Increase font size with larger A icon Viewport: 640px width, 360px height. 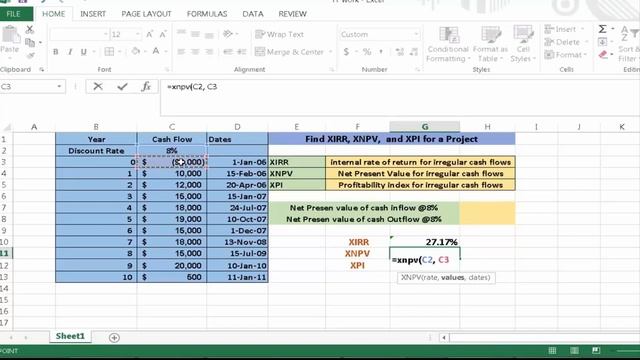click(149, 34)
